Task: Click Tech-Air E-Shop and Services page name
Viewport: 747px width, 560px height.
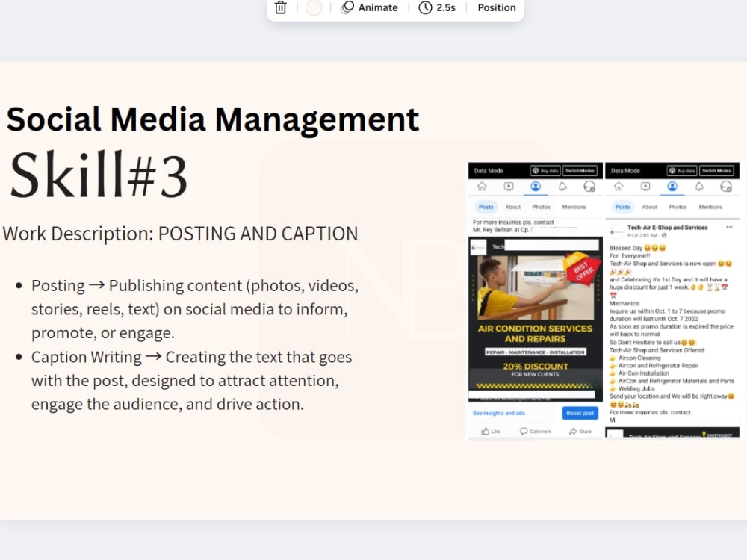Action: 667,228
